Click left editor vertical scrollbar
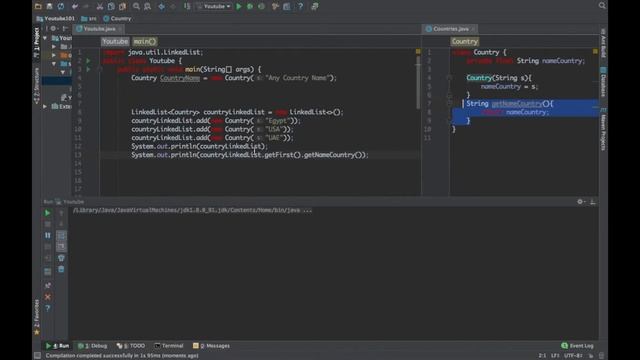This screenshot has width=640, height=360. (418, 82)
